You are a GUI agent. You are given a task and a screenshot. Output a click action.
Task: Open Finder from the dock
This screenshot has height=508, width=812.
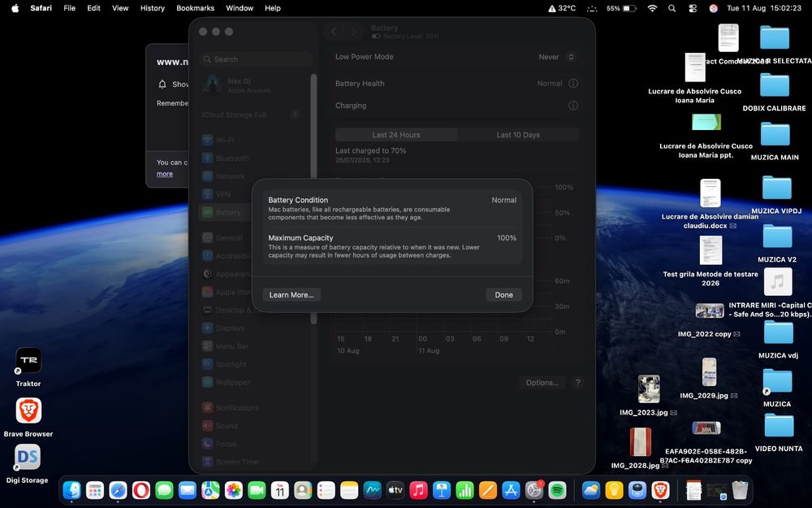[x=71, y=490]
